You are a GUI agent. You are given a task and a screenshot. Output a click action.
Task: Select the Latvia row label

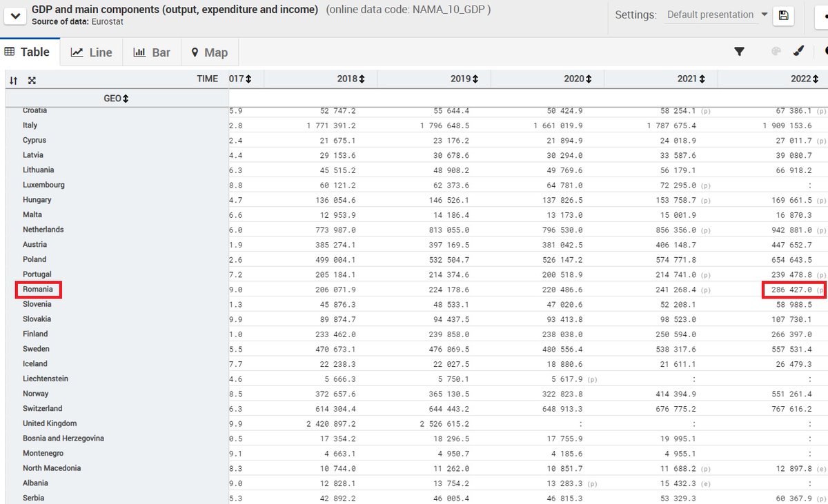tap(33, 155)
